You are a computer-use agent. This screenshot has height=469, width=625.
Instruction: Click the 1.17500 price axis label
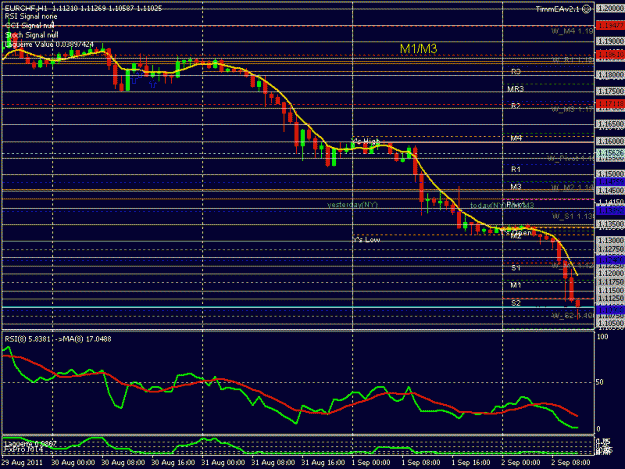(x=610, y=91)
